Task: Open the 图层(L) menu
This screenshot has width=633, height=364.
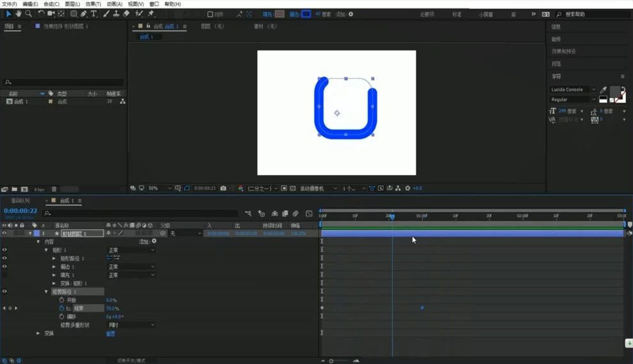Action: click(x=72, y=4)
